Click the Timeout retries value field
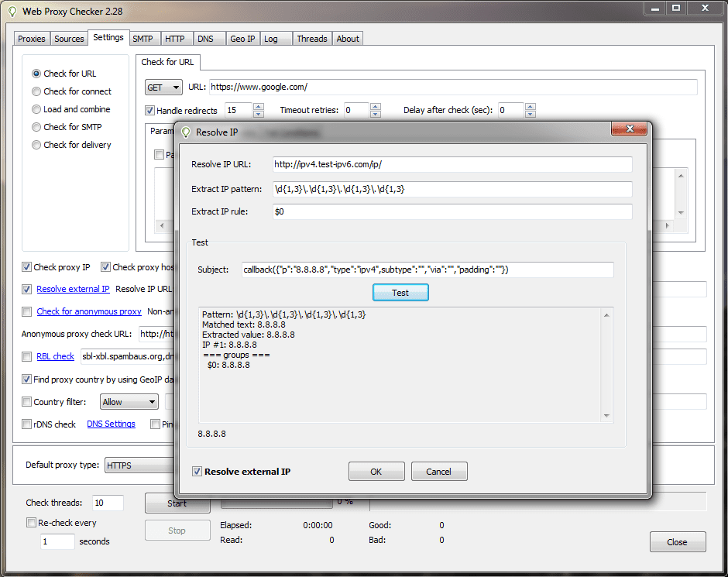 356,111
